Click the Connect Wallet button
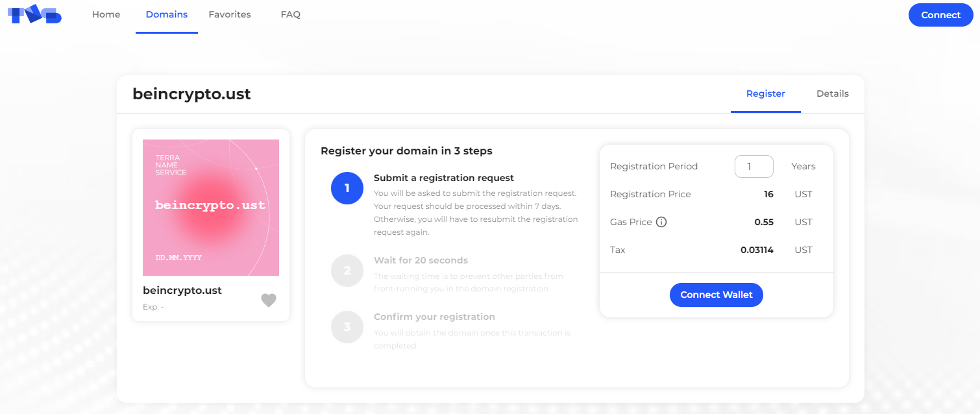Viewport: 980px width, 414px height. pos(717,295)
